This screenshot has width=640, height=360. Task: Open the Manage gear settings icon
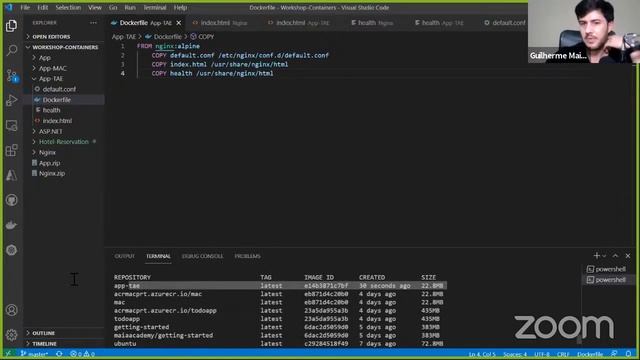click(11, 335)
